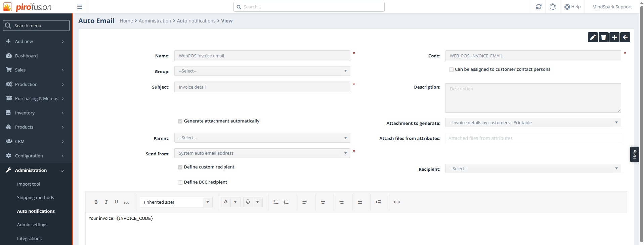Open the Send from dropdown
Image resolution: width=644 pixels, height=245 pixels.
262,153
